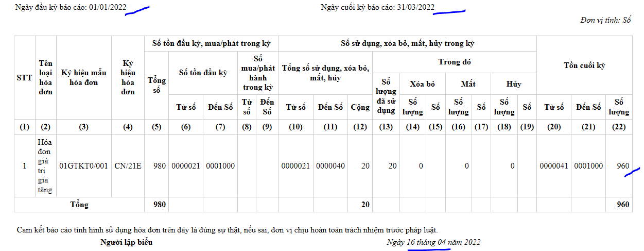
Task: Click the "Người lập biểu" signature label
Action: coord(126,242)
